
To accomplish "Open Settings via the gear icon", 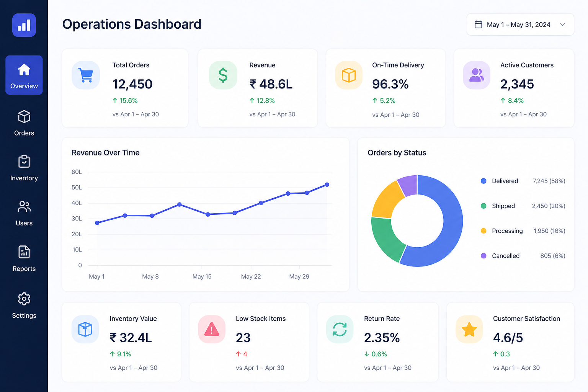I will [x=24, y=299].
